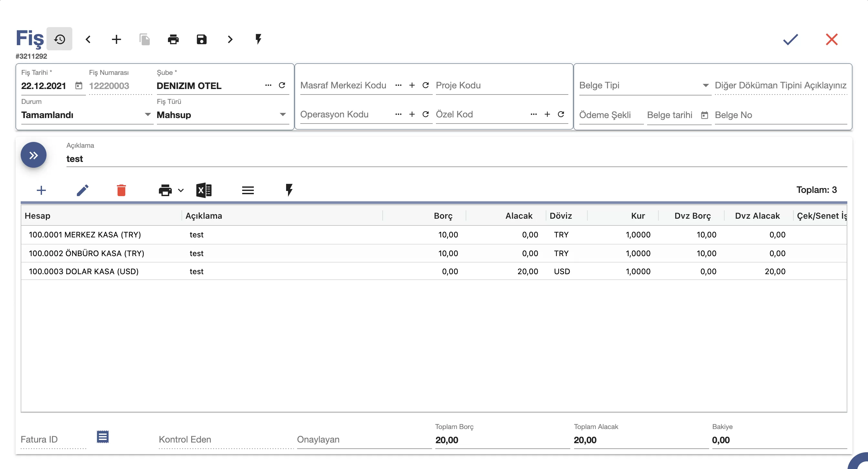Edit the row using the pencil icon
This screenshot has width=868, height=469.
[83, 190]
